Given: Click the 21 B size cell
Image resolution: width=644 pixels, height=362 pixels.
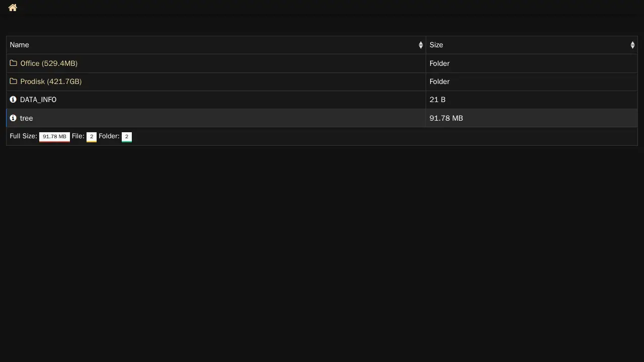Looking at the screenshot, I should click(437, 100).
